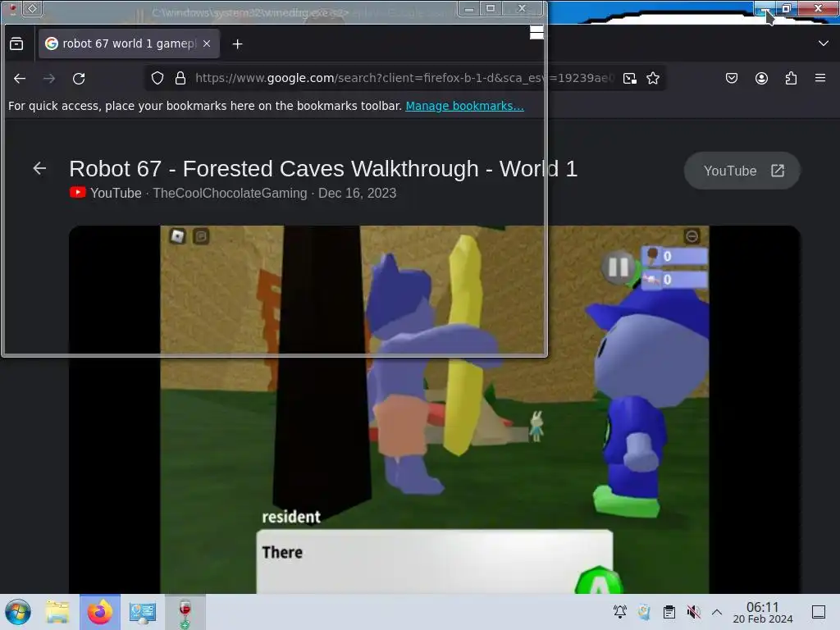
Task: Open the Wine glass taskbar application
Action: 185,612
